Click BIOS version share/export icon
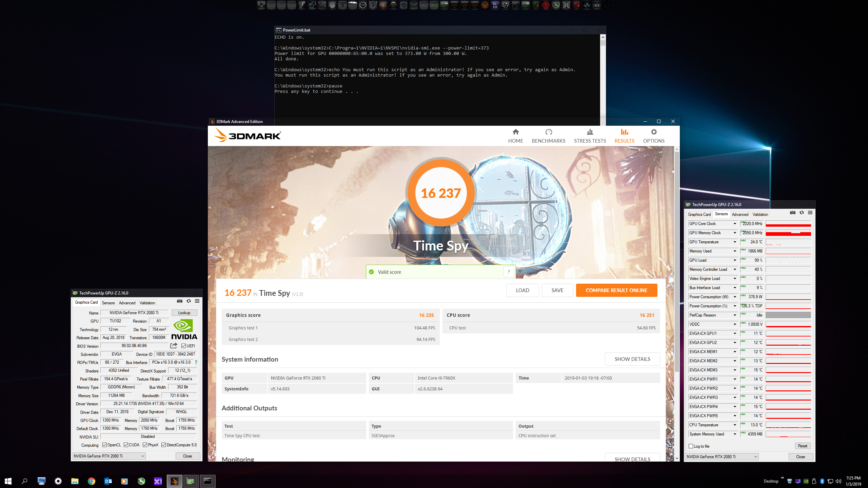Image resolution: width=868 pixels, height=488 pixels. [174, 346]
